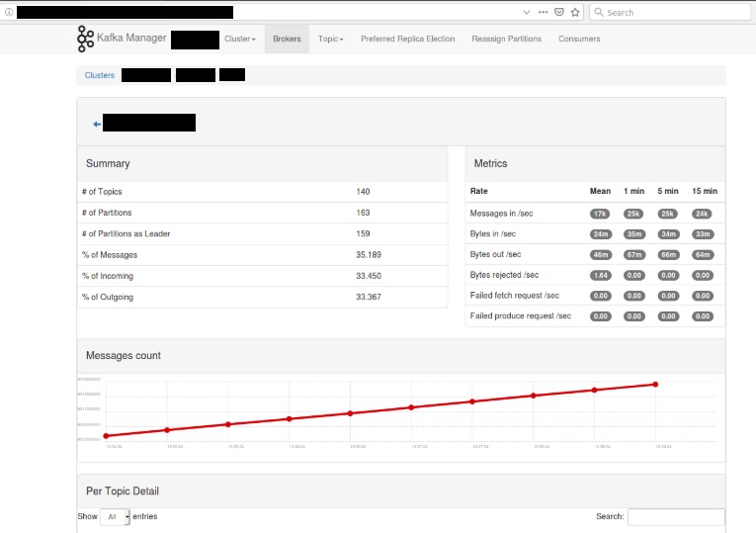Viewport: 756px width, 533px height.
Task: Click the Pocket save icon
Action: coord(559,13)
